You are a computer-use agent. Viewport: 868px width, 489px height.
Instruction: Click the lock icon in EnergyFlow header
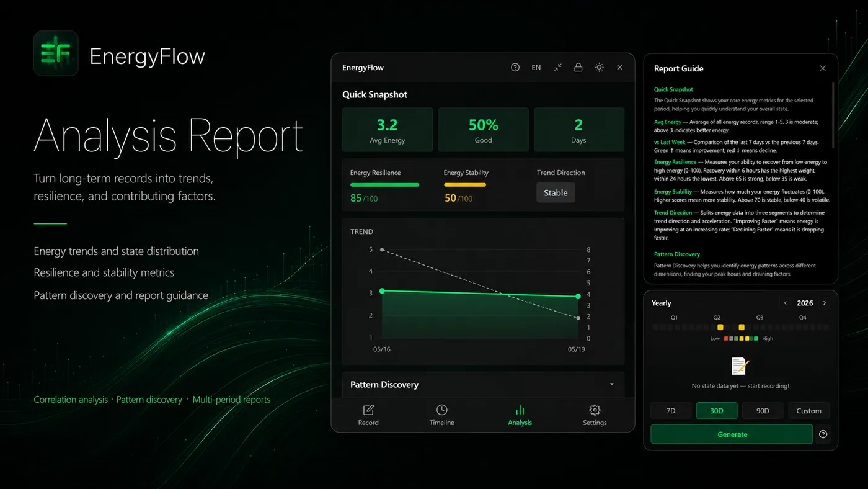tap(578, 68)
